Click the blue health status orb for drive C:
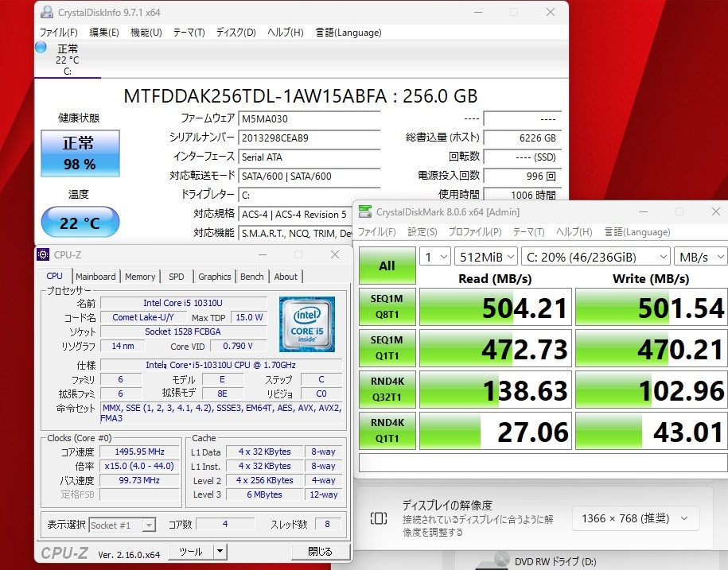The height and width of the screenshot is (570, 728). coord(41,47)
